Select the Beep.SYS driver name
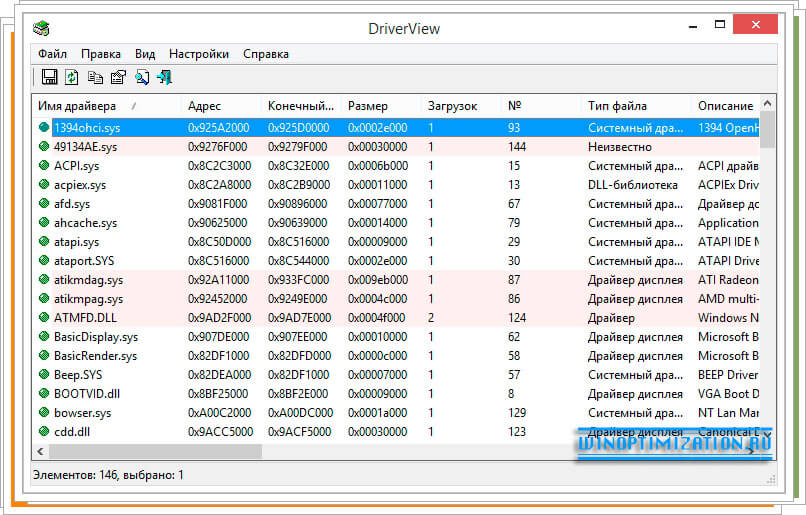 coord(78,375)
